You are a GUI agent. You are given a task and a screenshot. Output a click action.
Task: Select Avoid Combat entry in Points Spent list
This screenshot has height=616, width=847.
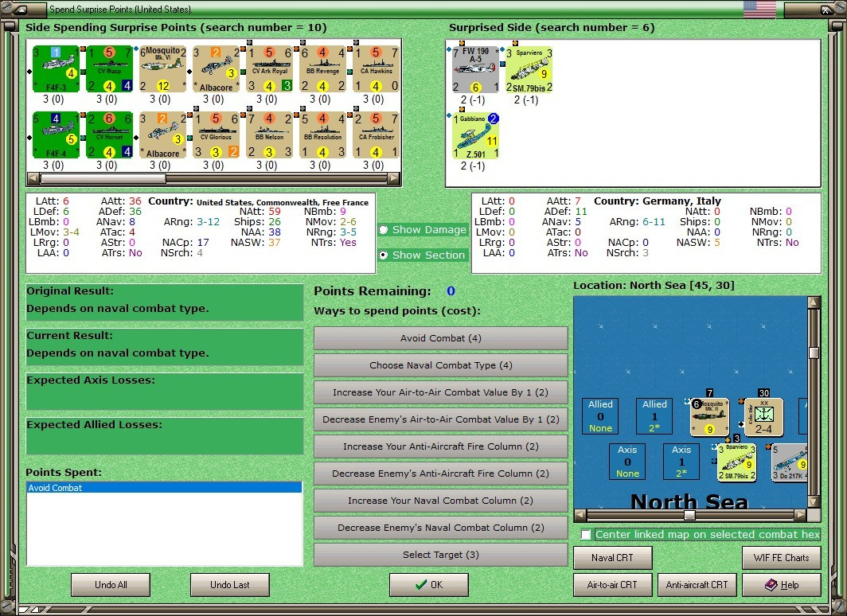tap(164, 488)
